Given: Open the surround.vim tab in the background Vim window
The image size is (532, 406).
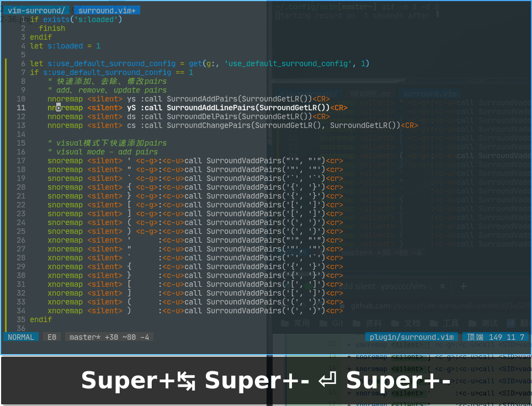Looking at the screenshot, I should (x=430, y=94).
